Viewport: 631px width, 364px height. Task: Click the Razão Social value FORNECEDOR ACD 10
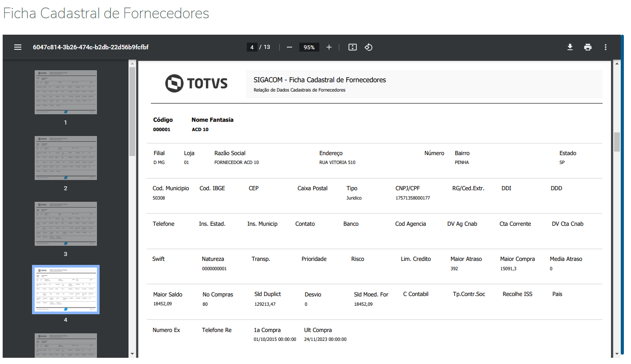point(237,163)
